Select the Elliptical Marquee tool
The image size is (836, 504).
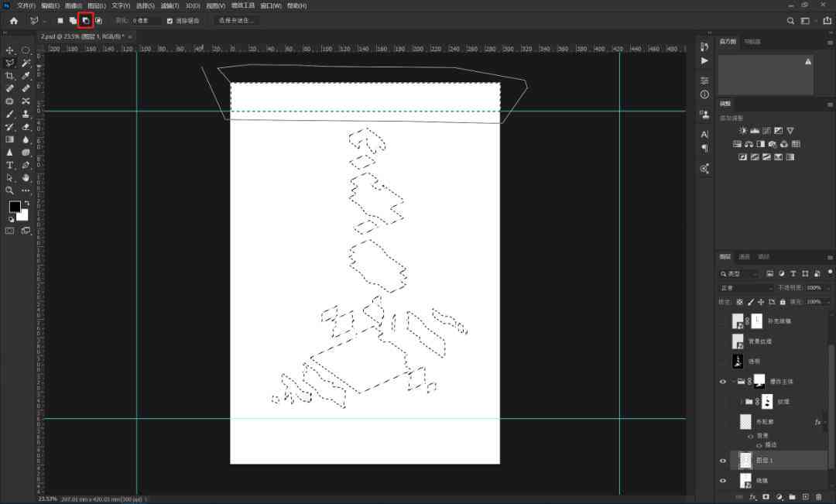[x=26, y=50]
